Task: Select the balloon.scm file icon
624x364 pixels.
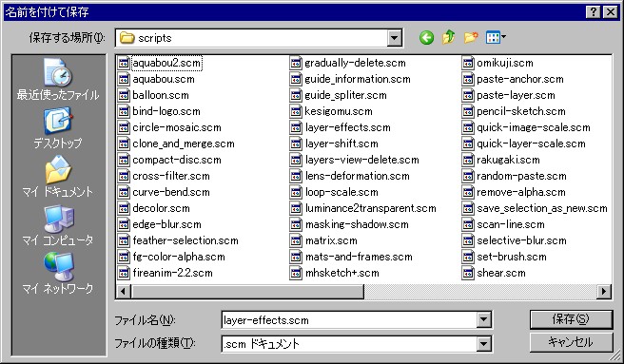Action: click(124, 95)
